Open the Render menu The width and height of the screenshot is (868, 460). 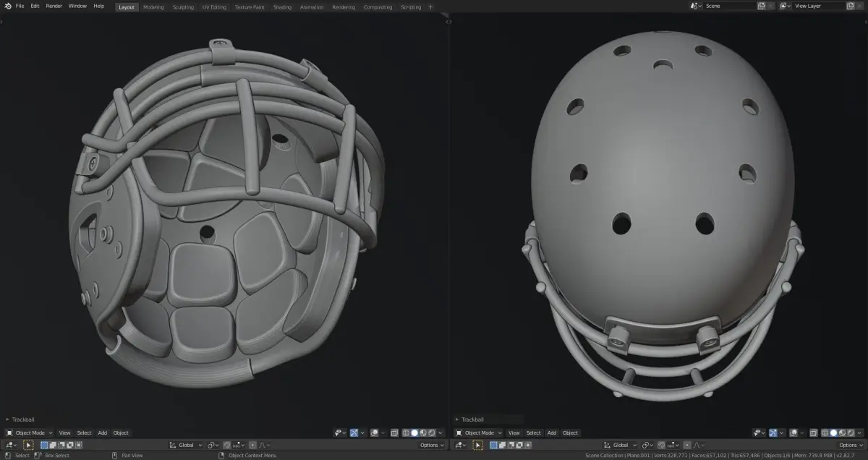[x=54, y=6]
